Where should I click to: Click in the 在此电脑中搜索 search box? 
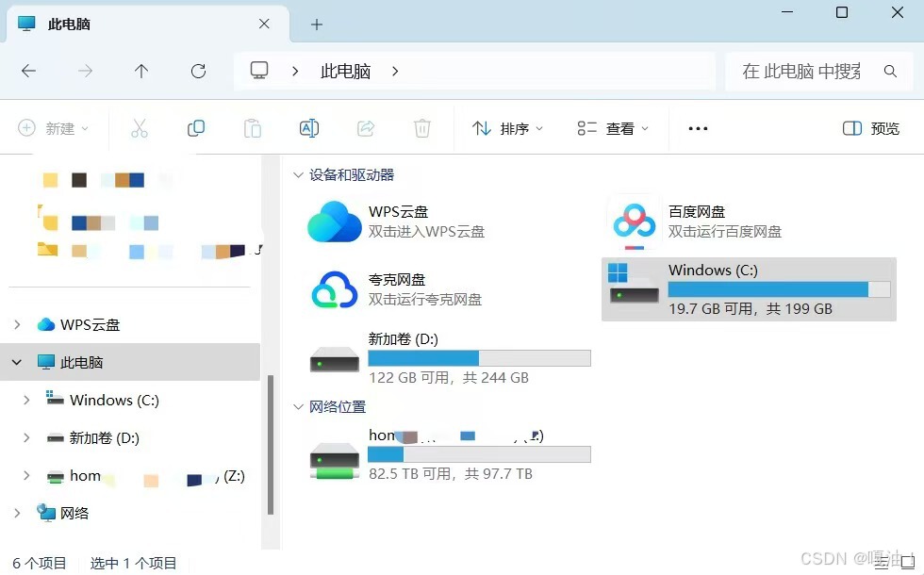[x=811, y=71]
